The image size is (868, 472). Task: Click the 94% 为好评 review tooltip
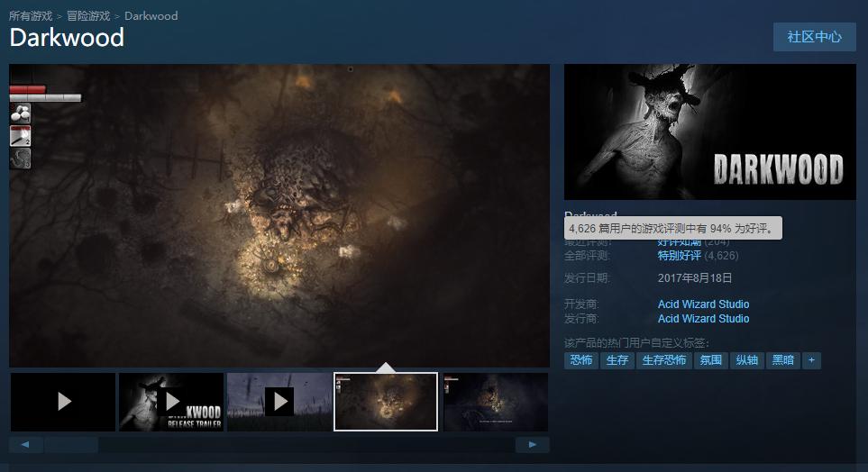tap(673, 228)
